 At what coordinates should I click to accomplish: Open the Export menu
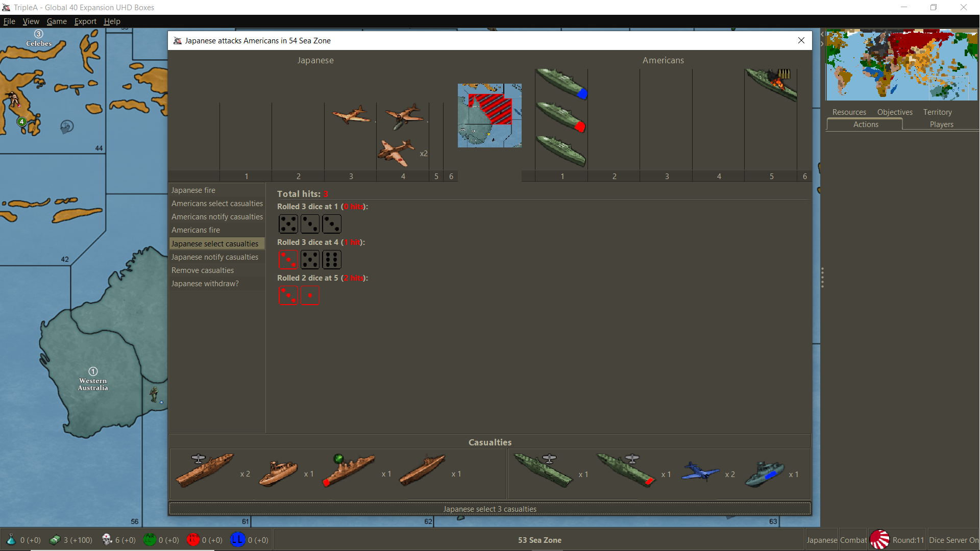(x=85, y=21)
